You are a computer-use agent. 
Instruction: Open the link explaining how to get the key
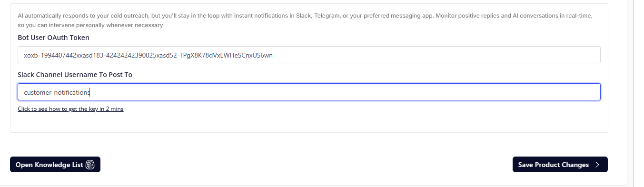pyautogui.click(x=70, y=109)
